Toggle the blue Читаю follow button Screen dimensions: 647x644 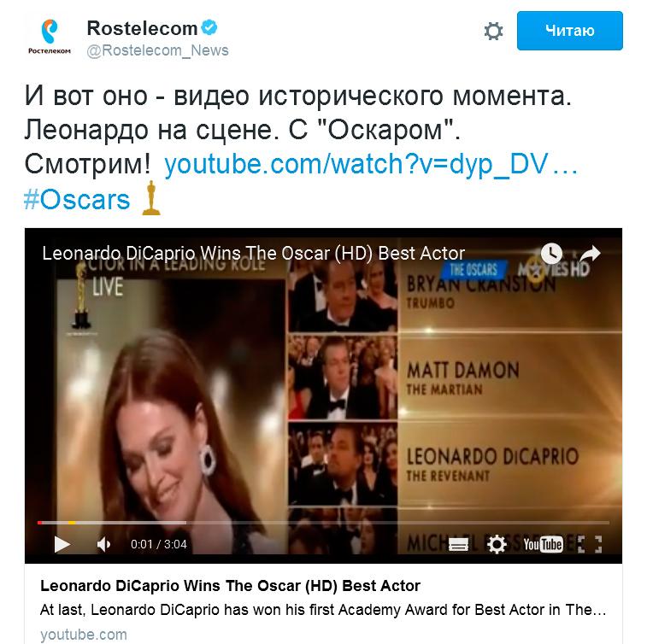[569, 31]
